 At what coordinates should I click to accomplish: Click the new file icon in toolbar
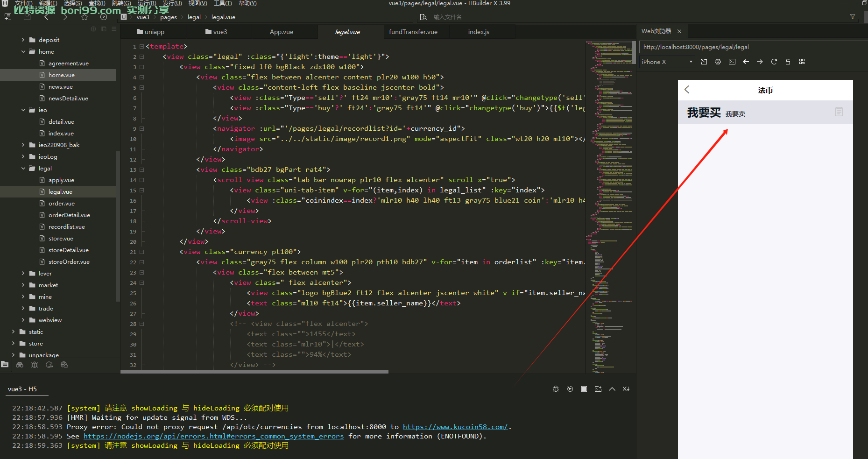(x=7, y=17)
